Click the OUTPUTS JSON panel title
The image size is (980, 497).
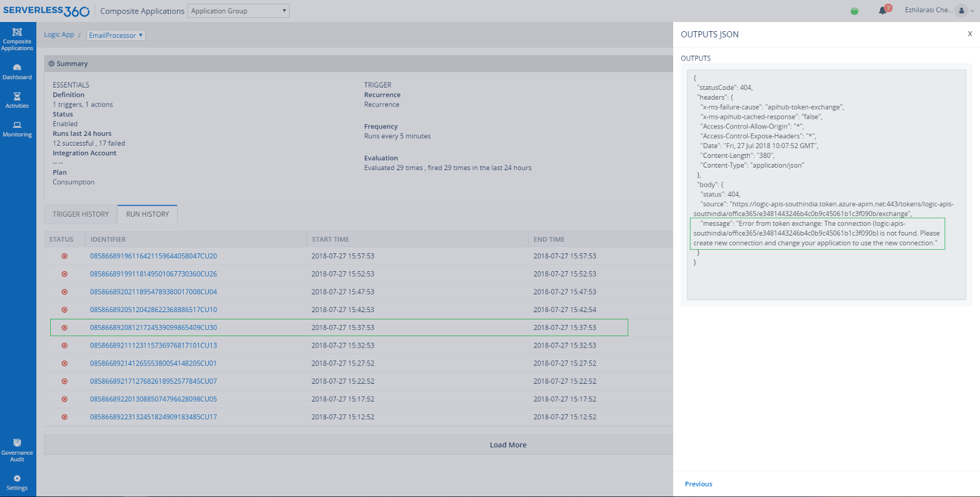[710, 34]
